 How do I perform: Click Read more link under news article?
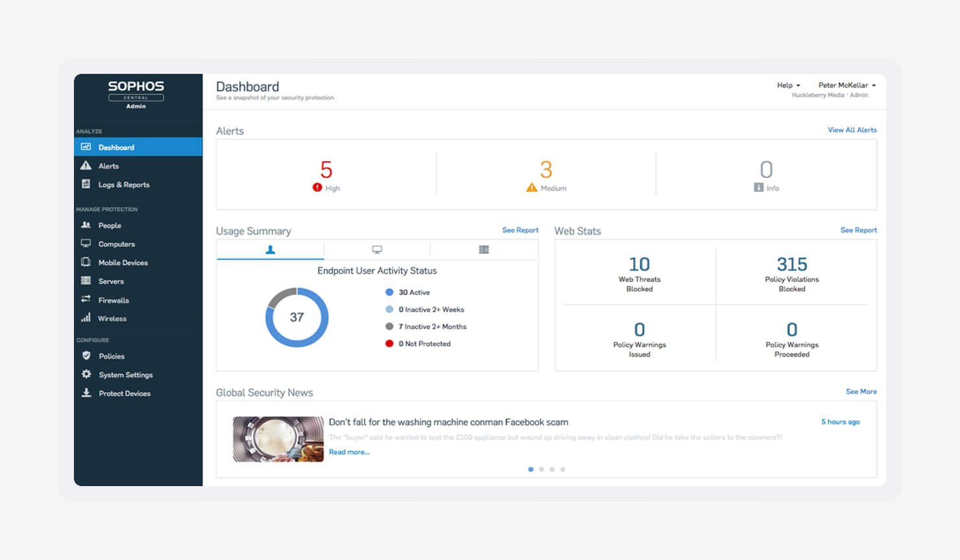pos(349,452)
